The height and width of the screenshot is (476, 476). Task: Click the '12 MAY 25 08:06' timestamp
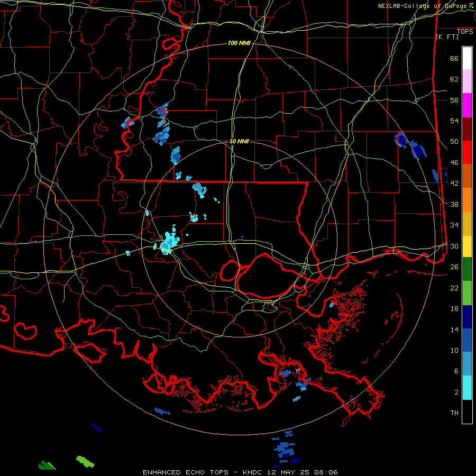tap(303, 472)
